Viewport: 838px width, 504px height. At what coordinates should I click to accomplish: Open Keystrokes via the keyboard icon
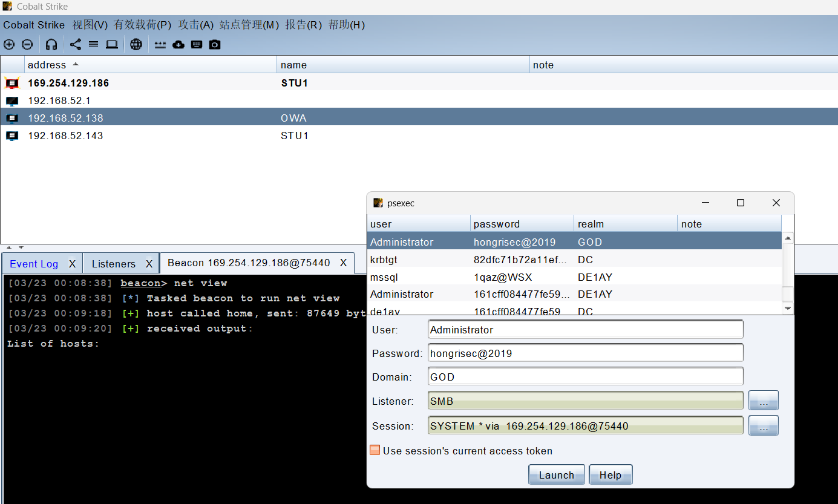coord(197,44)
